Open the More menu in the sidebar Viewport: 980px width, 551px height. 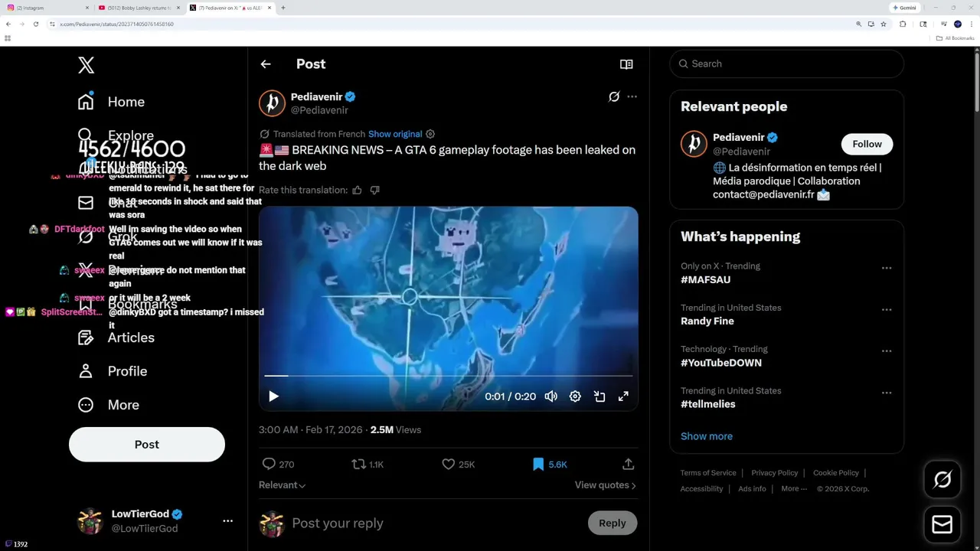coord(108,405)
